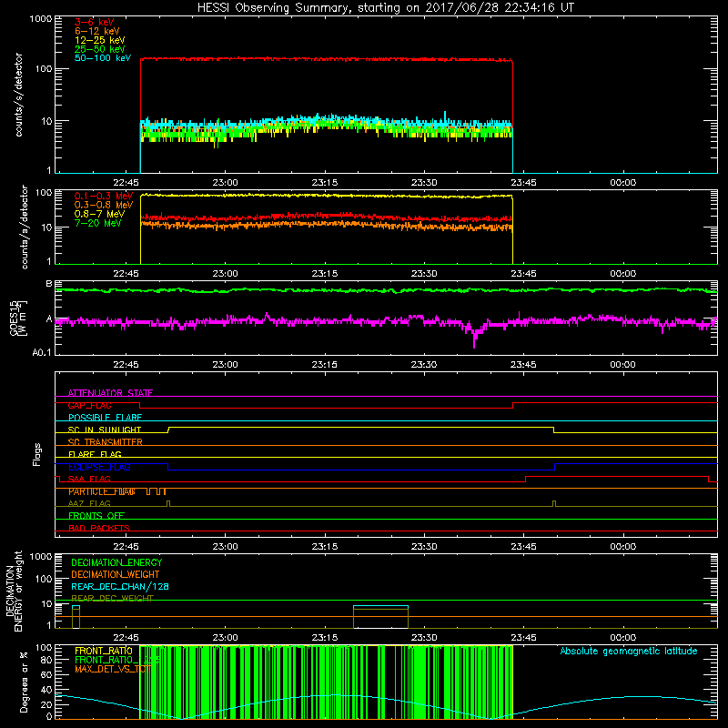Image resolution: width=728 pixels, height=728 pixels.
Task: Click counts/s/detector axis title of keV panel
Action: pos(18,95)
